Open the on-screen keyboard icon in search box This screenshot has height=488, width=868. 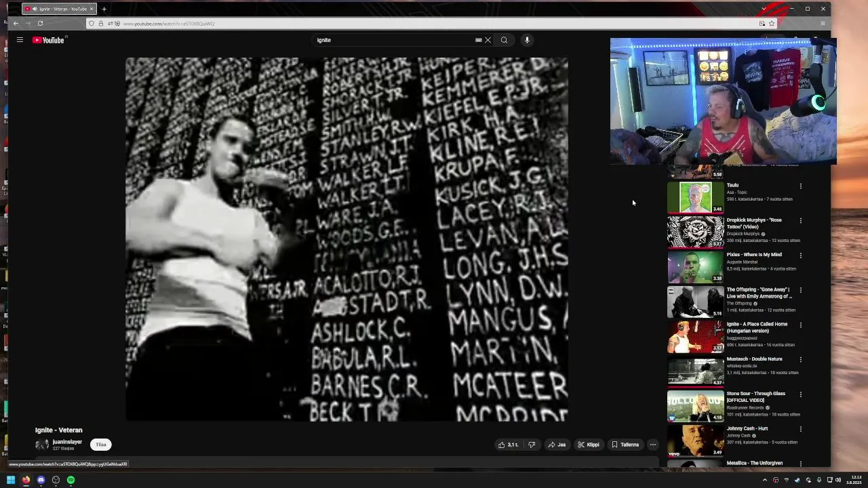[478, 40]
